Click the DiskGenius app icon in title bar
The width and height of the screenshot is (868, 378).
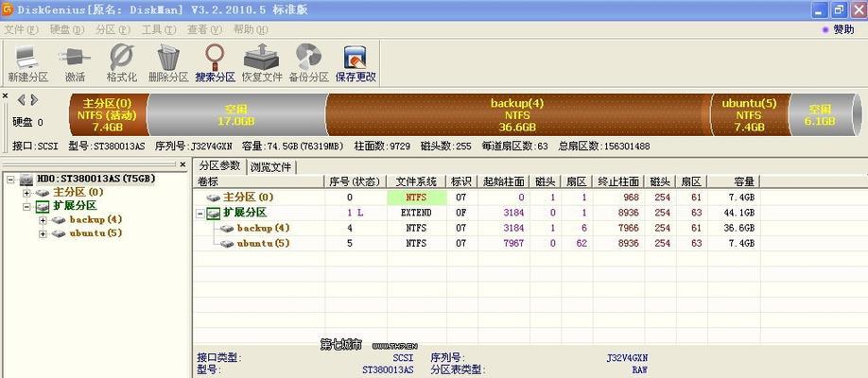click(8, 9)
